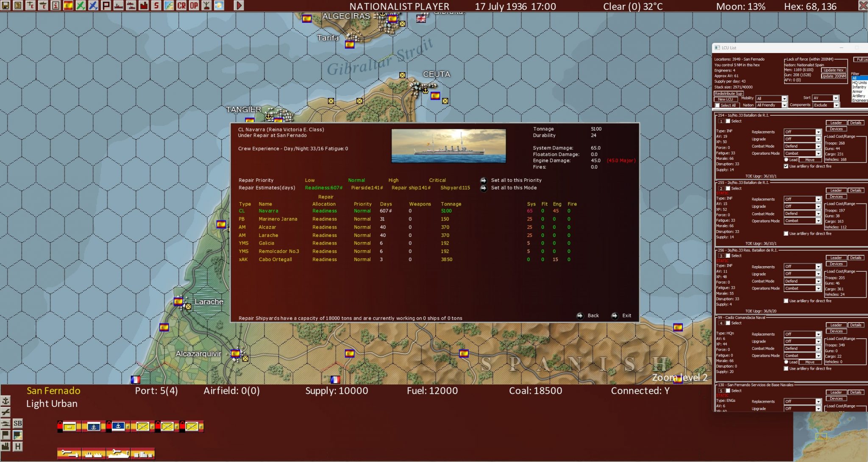Choose High repair priority option
Image resolution: width=868 pixels, height=462 pixels.
(393, 180)
